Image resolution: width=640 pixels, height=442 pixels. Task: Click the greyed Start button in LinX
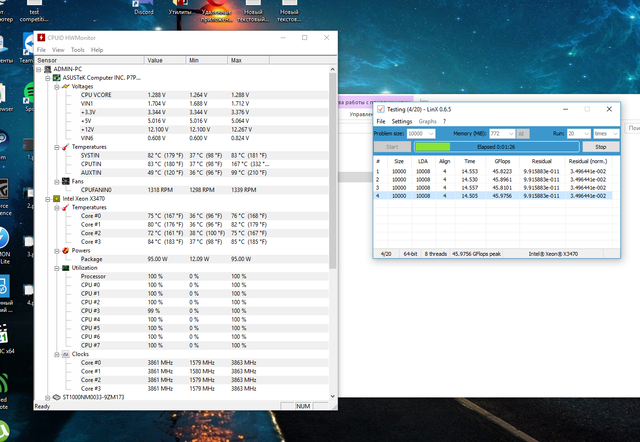(x=392, y=147)
